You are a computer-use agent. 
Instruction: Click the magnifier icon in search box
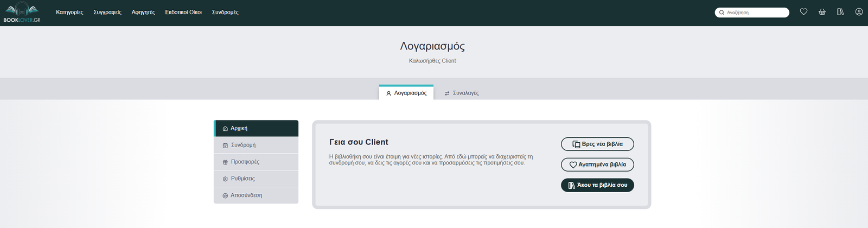pos(722,12)
